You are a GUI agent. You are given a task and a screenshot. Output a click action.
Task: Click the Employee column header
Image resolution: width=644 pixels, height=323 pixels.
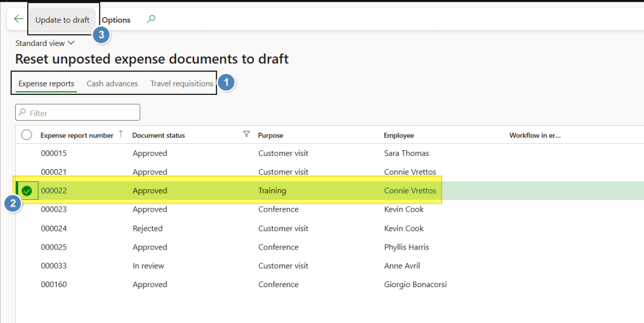pyautogui.click(x=399, y=135)
